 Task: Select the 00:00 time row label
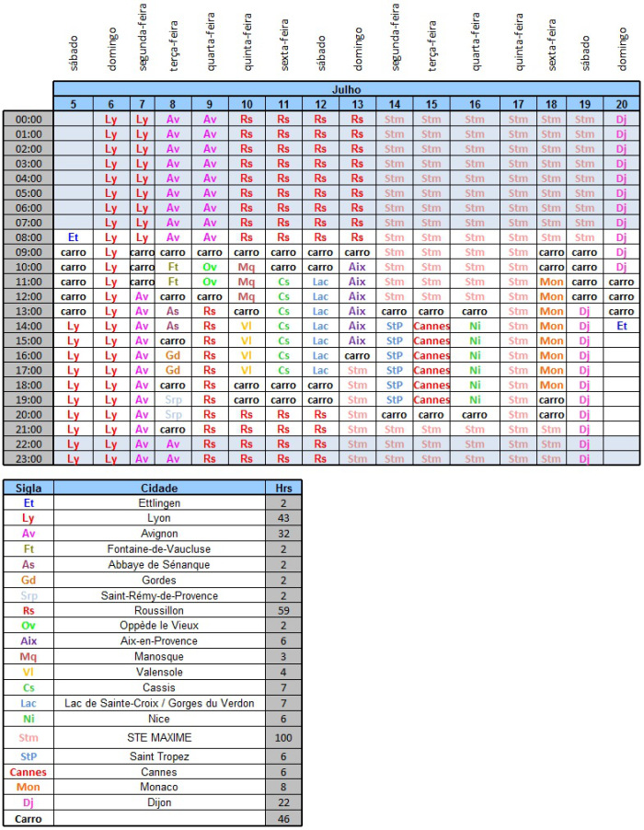[x=28, y=119]
